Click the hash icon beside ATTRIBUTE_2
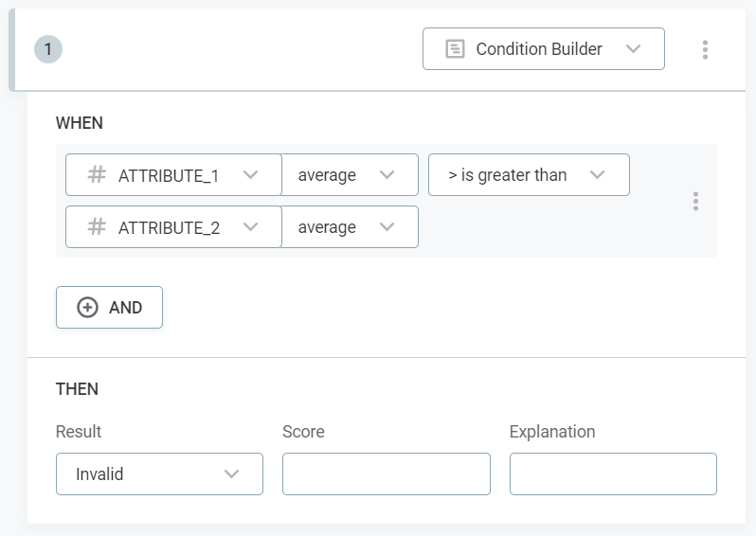The image size is (756, 536). (96, 227)
